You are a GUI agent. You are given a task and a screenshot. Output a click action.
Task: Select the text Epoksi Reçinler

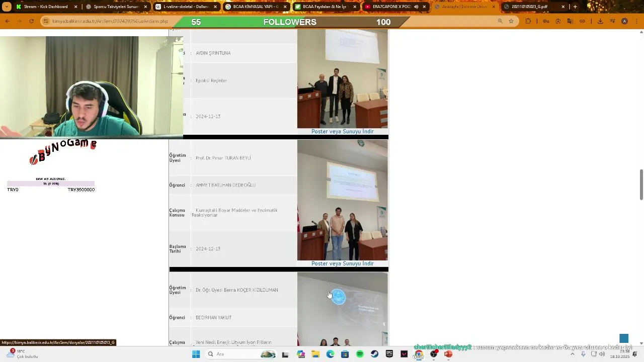pyautogui.click(x=211, y=80)
